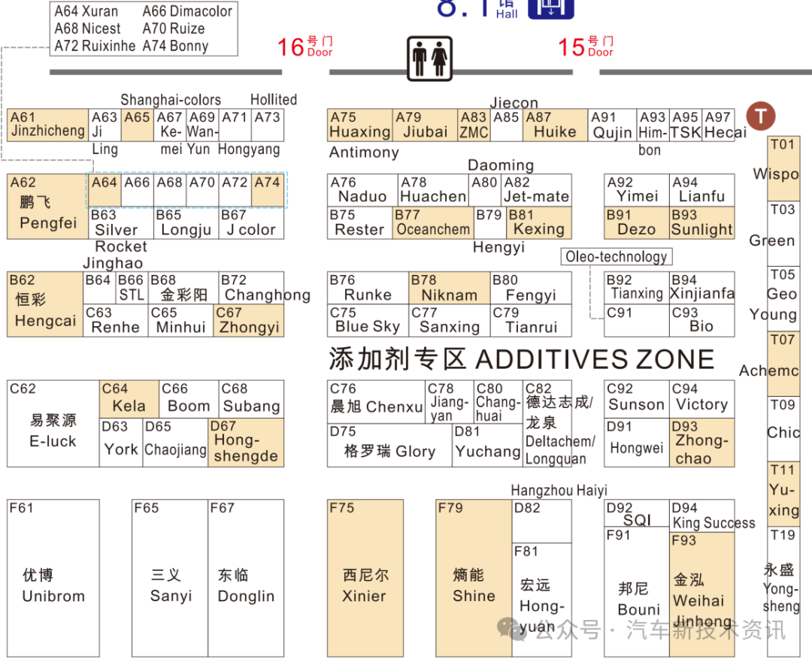The width and height of the screenshot is (812, 662).
Task: Select booth B77 Oceanchem
Action: click(x=433, y=222)
